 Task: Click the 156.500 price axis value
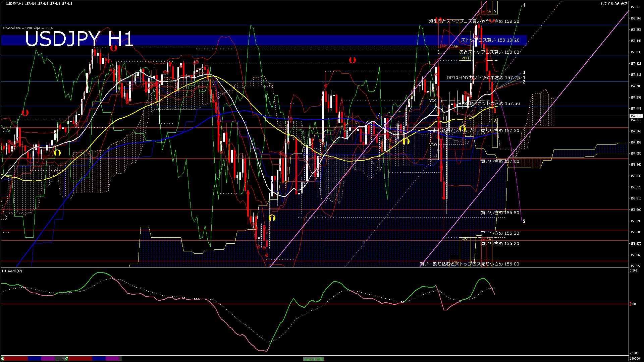point(636,210)
